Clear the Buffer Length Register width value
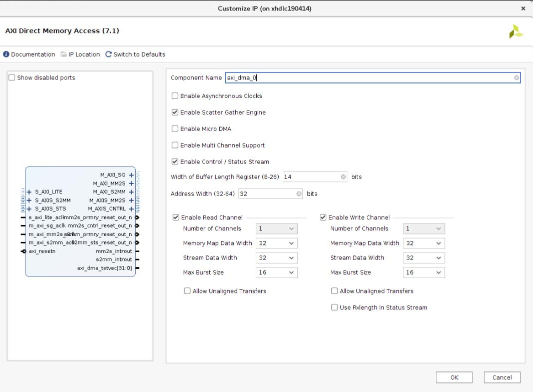533x392 pixels. point(343,177)
